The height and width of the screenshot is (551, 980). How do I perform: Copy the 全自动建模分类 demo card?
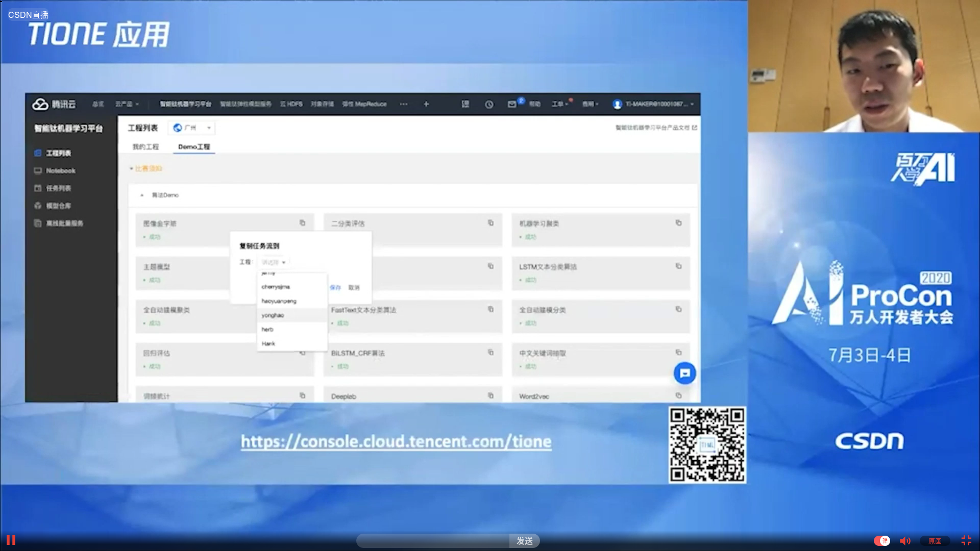tap(678, 309)
